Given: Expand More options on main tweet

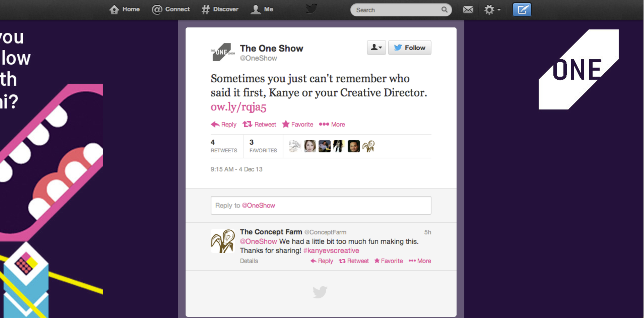Looking at the screenshot, I should tap(332, 124).
